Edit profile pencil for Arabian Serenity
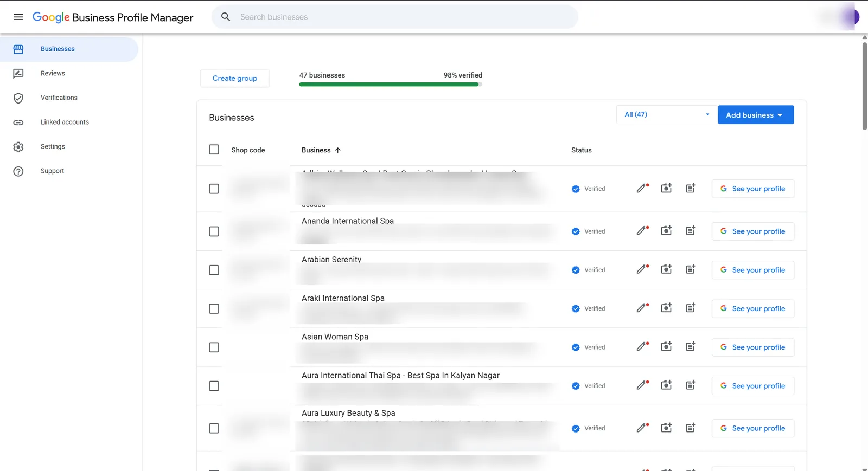 point(642,269)
